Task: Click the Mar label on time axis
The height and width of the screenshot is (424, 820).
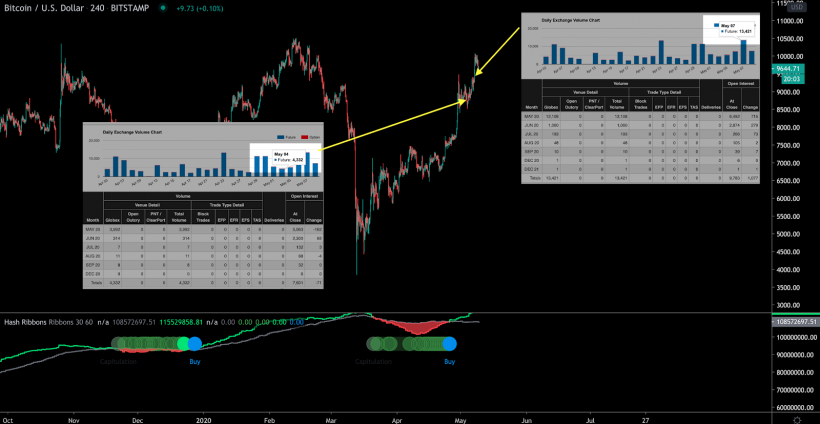Action: 331,420
